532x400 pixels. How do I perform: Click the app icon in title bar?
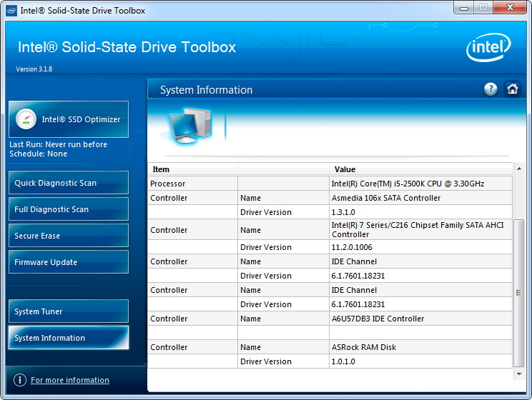[x=11, y=11]
